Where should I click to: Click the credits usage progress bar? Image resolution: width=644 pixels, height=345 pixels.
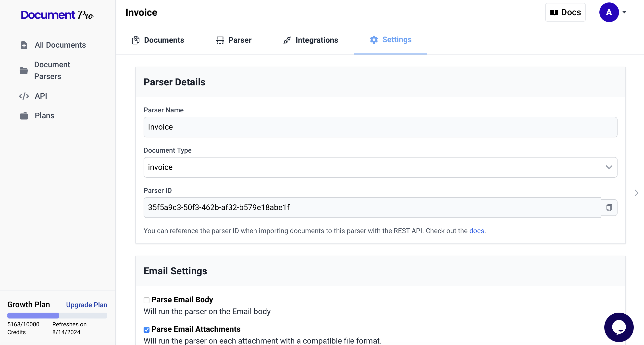pyautogui.click(x=57, y=316)
